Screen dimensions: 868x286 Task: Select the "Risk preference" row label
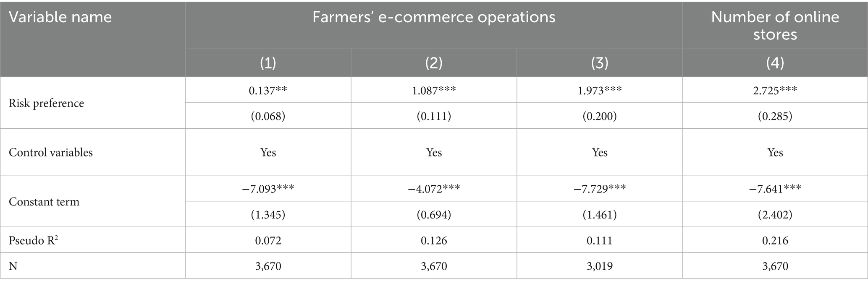[46, 103]
